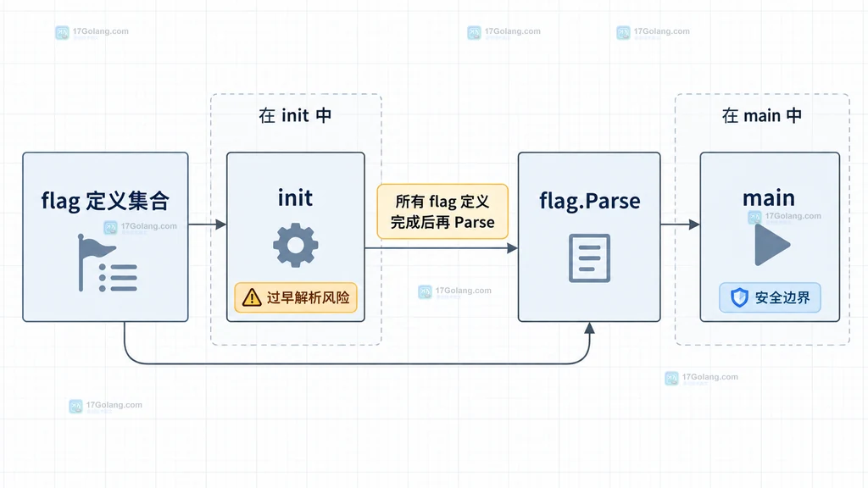868x488 pixels.
Task: Click the shield icon beside 安全边界
Action: [x=739, y=297]
